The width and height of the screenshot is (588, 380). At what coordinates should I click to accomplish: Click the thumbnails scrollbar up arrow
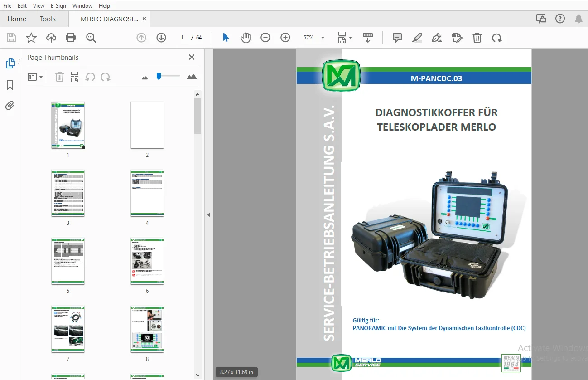coord(198,94)
